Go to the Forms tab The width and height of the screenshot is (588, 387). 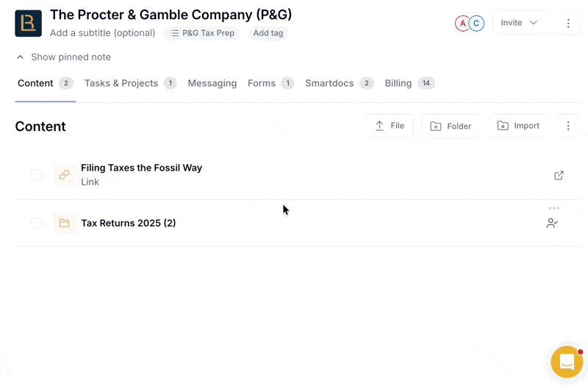pyautogui.click(x=270, y=83)
